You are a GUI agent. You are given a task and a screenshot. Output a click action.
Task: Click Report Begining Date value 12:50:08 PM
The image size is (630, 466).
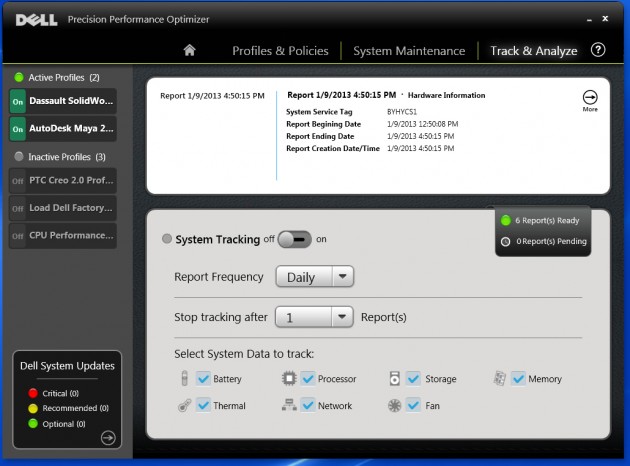coord(423,124)
